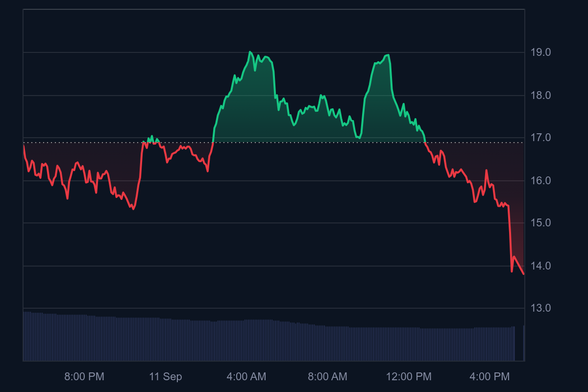
Task: Select the 8:00 PM time axis label
Action: click(x=84, y=377)
